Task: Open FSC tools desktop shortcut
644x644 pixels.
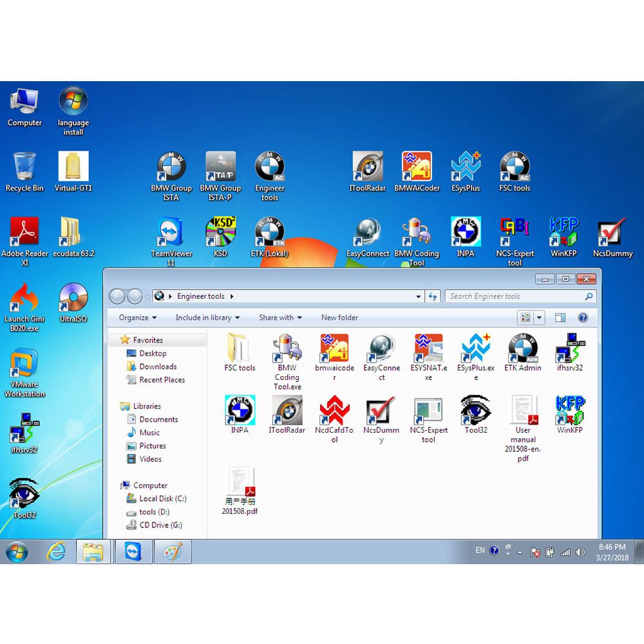Action: pyautogui.click(x=515, y=172)
